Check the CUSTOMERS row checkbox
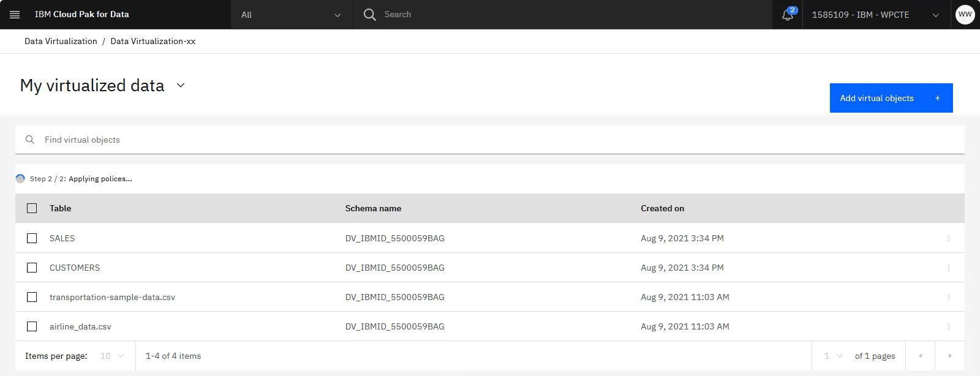Viewport: 980px width, 376px height. (32, 268)
